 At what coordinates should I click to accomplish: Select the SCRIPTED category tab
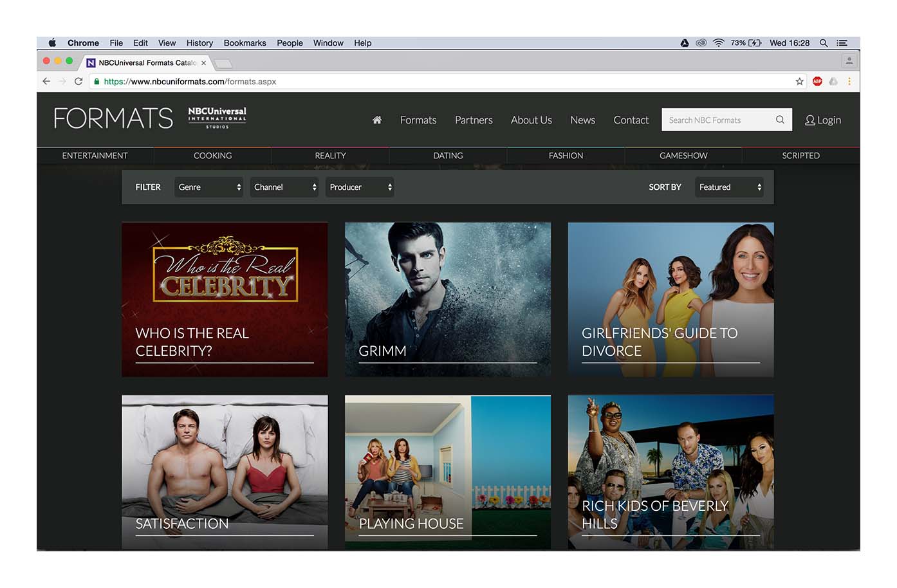801,156
